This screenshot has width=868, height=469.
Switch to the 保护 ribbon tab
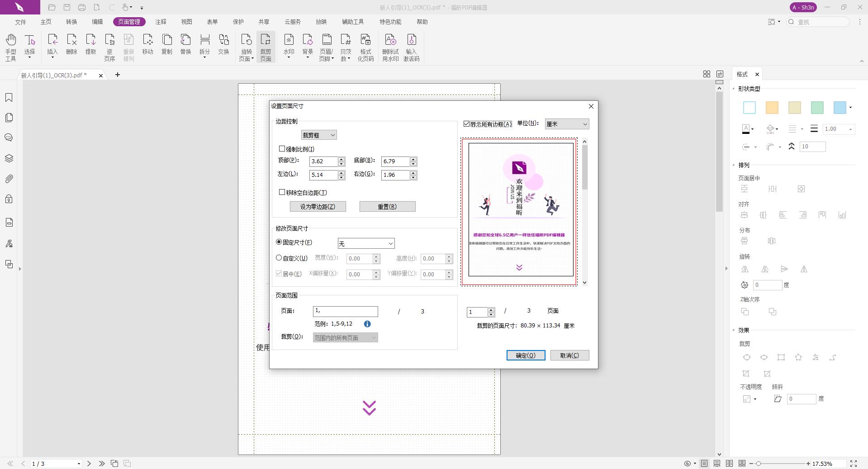[x=238, y=22]
